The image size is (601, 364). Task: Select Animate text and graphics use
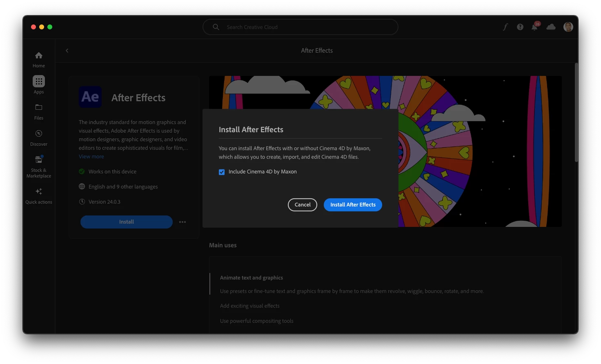point(252,278)
